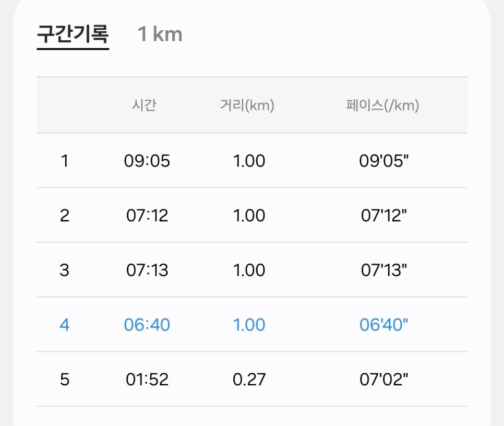Image resolution: width=504 pixels, height=426 pixels.
Task: Tap lap 5 pace 07'02"
Action: (x=384, y=380)
